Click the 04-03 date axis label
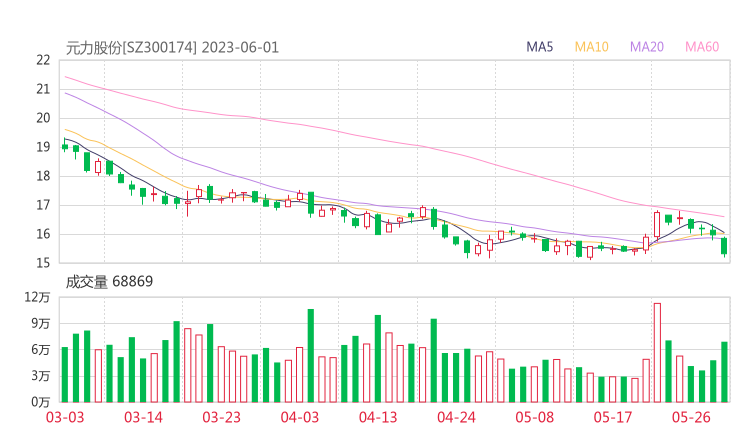Viewport: 740px width, 440px height. tap(300, 417)
